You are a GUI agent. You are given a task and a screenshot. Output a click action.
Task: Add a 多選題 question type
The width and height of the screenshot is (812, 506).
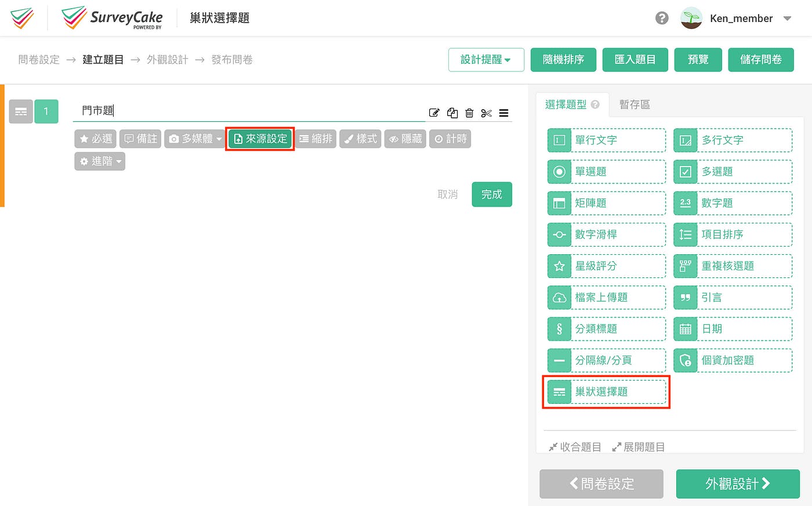click(x=733, y=172)
